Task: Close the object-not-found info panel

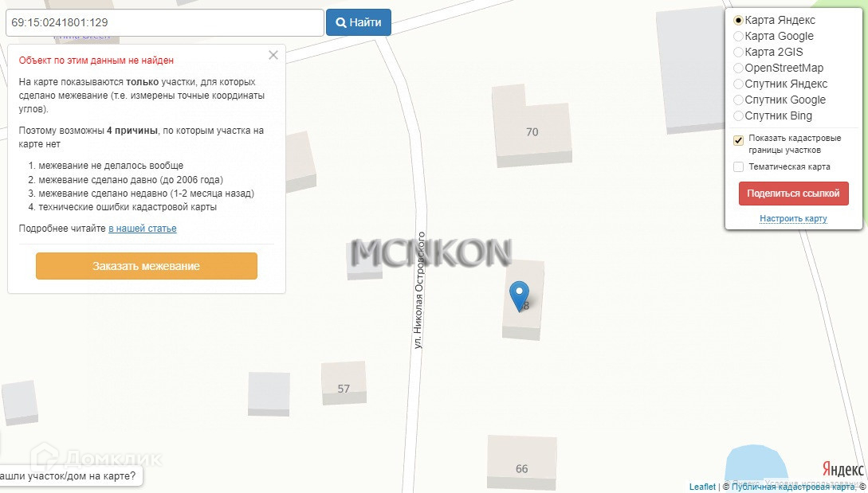Action: coord(273,55)
